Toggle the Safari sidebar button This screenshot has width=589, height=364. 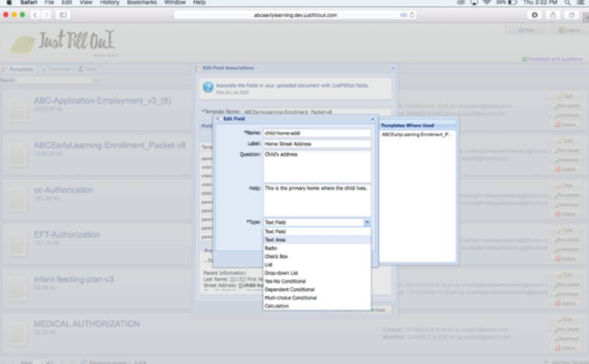coord(63,15)
